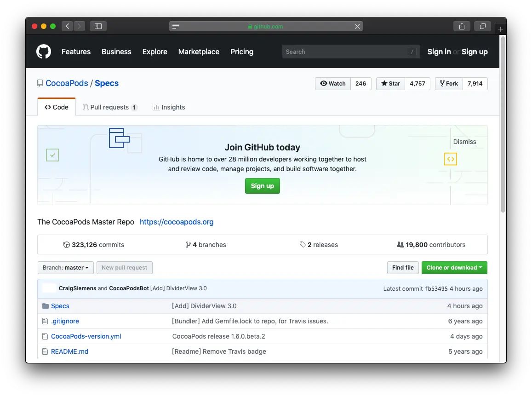Open latest commit fb53495
The height and width of the screenshot is (397, 532).
pos(436,289)
